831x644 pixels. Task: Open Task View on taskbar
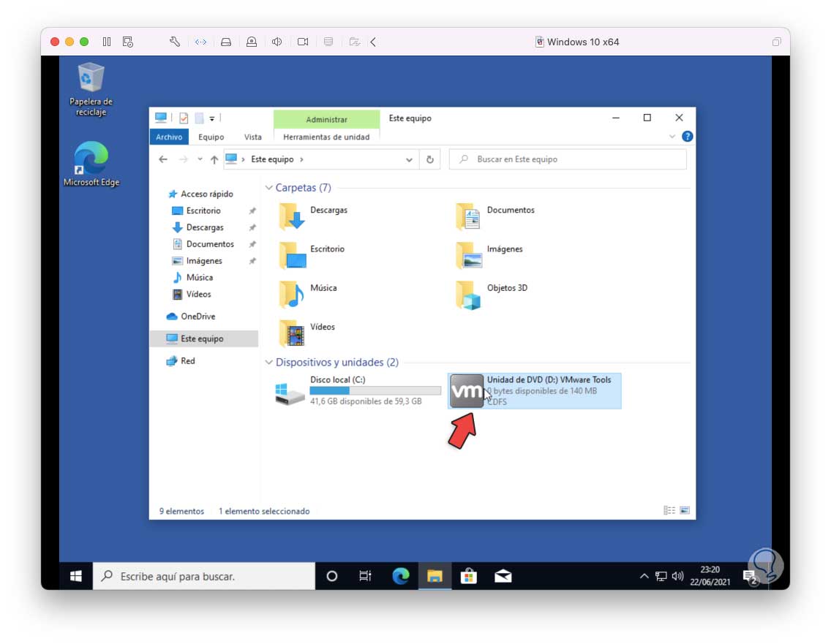tap(366, 576)
